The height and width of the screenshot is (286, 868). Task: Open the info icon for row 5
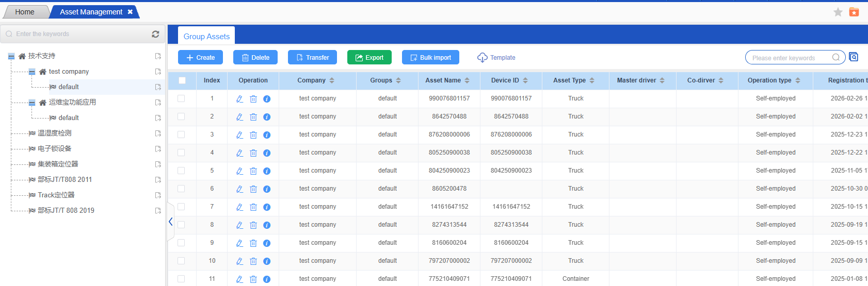click(x=267, y=171)
